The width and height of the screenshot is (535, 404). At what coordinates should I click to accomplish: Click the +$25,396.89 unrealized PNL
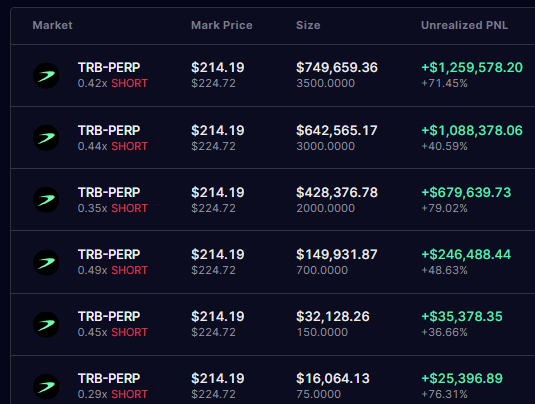(462, 378)
